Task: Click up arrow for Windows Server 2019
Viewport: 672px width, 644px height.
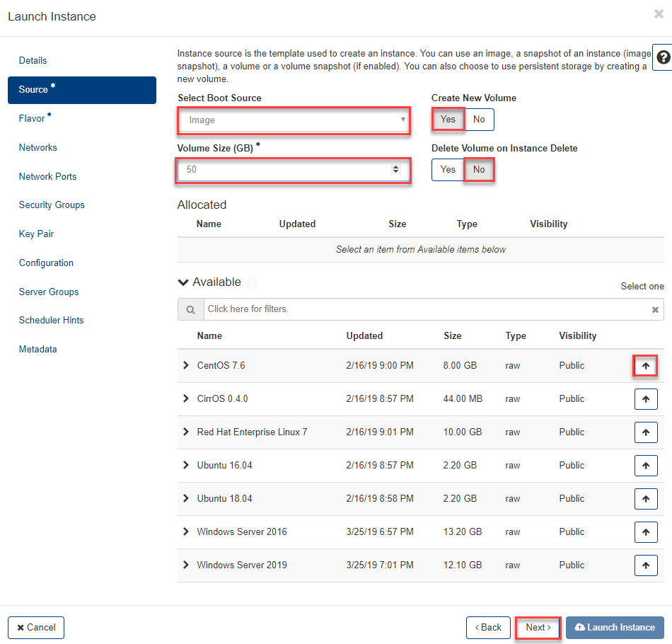Action: tap(645, 565)
